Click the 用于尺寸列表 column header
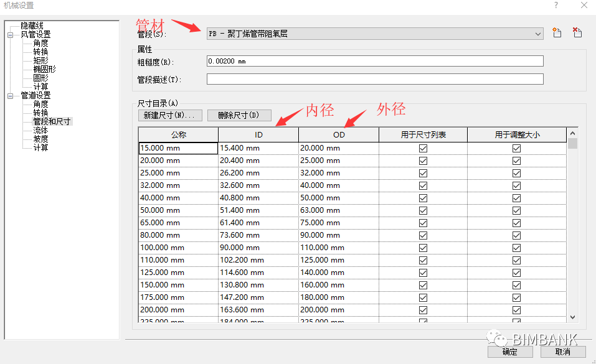This screenshot has width=596, height=364. click(423, 134)
